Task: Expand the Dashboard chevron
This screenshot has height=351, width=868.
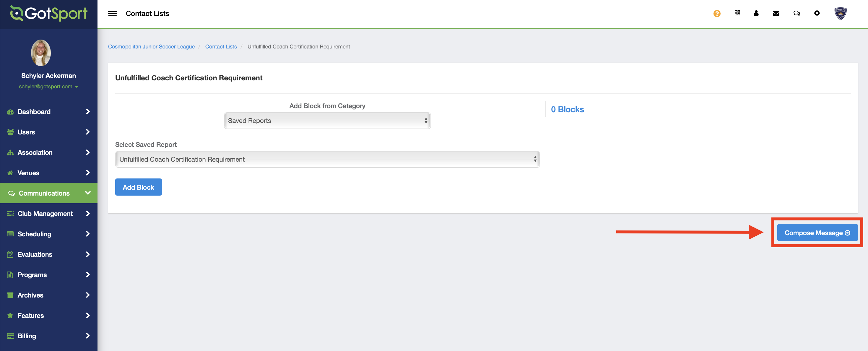Action: (x=88, y=111)
